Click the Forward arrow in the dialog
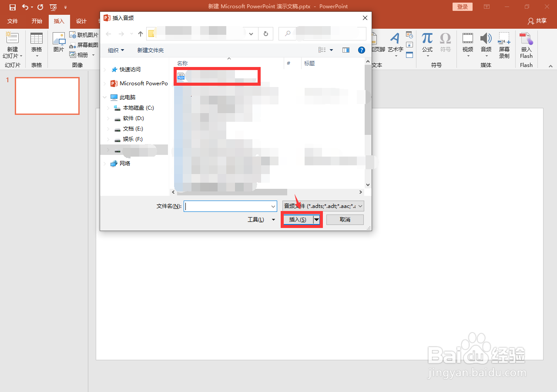This screenshot has height=392, width=557. [121, 34]
